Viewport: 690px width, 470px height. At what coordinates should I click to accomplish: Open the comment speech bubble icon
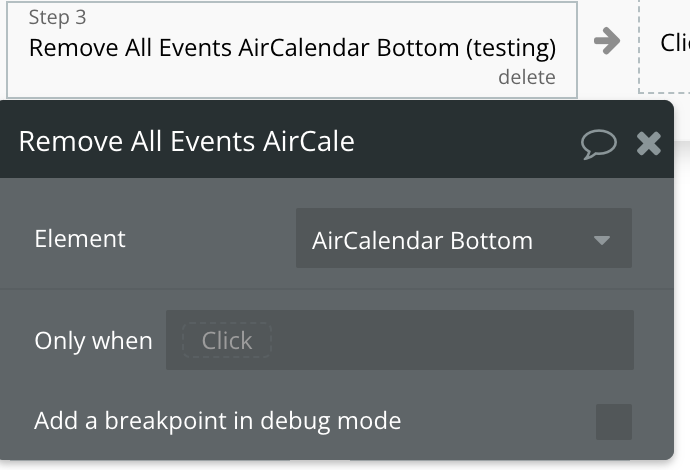click(598, 144)
